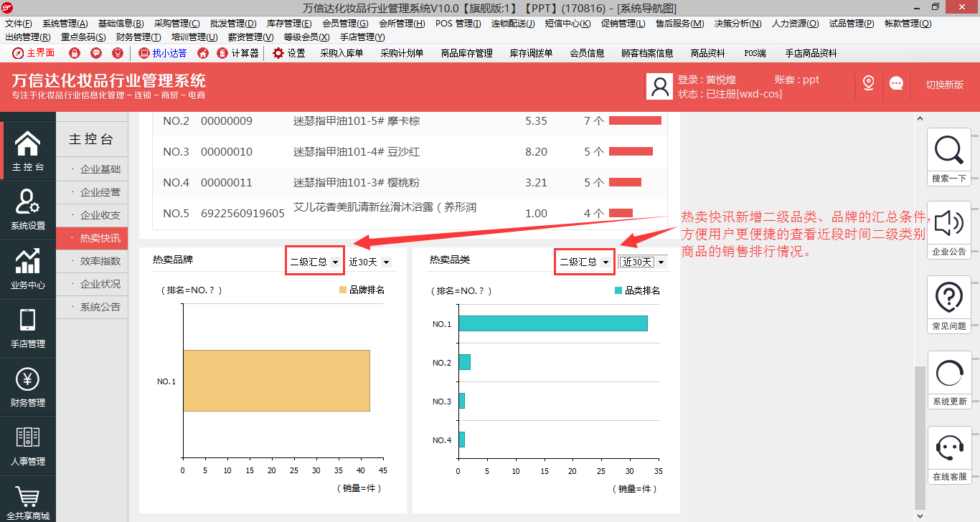The image size is (980, 522).
Task: Select 效率指数 in 主控台 list
Action: point(93,261)
